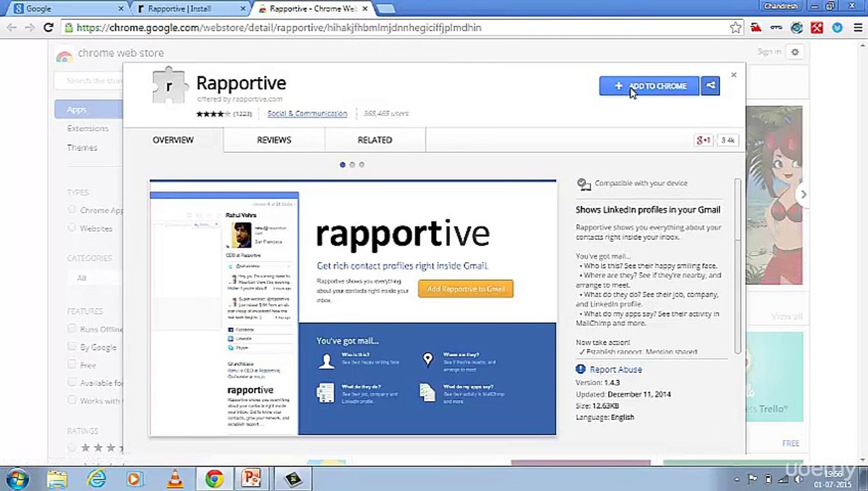Open the All categories dropdown
The image size is (868, 491).
(x=96, y=278)
